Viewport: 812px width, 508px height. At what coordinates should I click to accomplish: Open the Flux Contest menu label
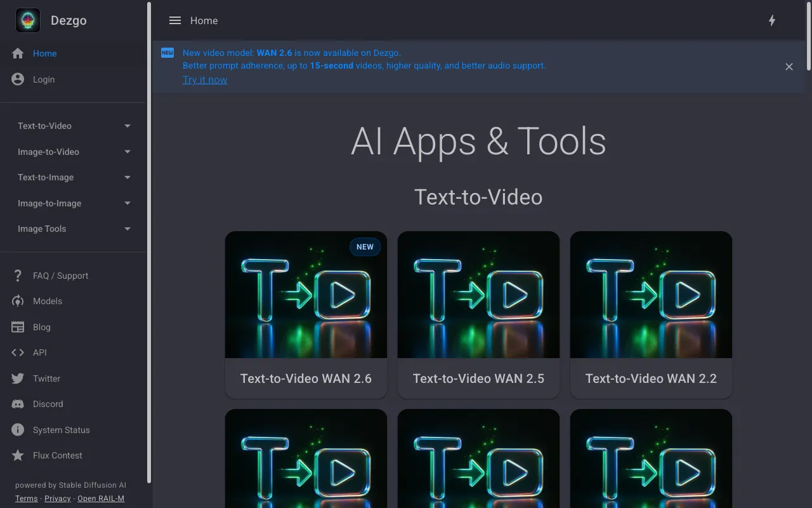click(58, 455)
